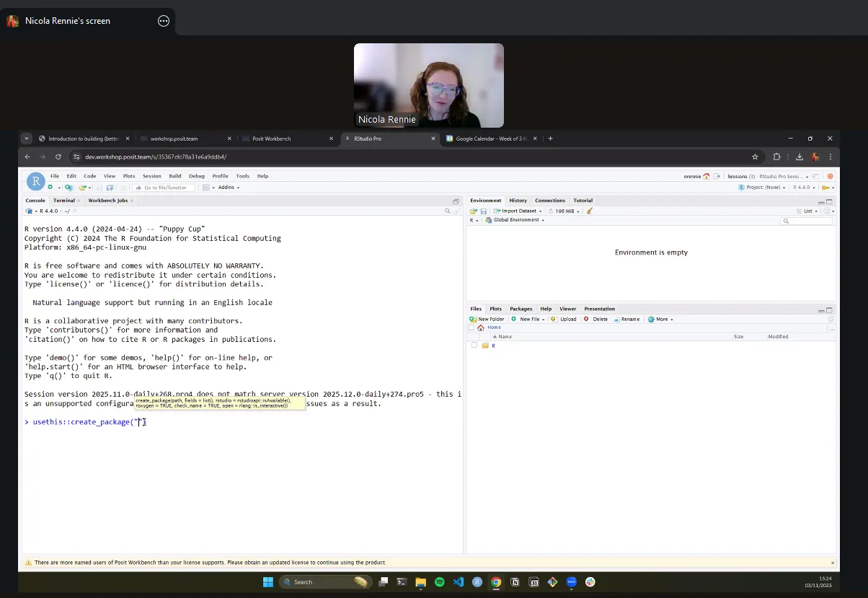Open the Session menu
This screenshot has width=868, height=598.
click(x=151, y=176)
